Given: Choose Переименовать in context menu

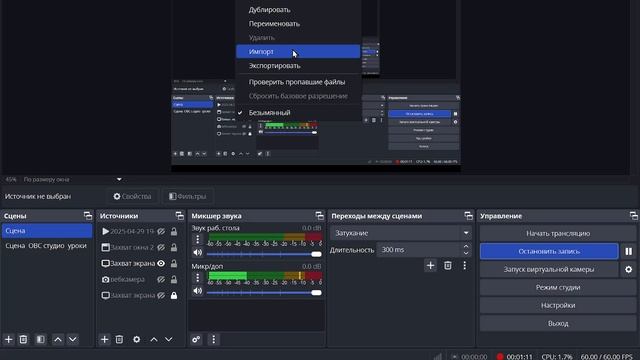Looking at the screenshot, I should pyautogui.click(x=298, y=24).
